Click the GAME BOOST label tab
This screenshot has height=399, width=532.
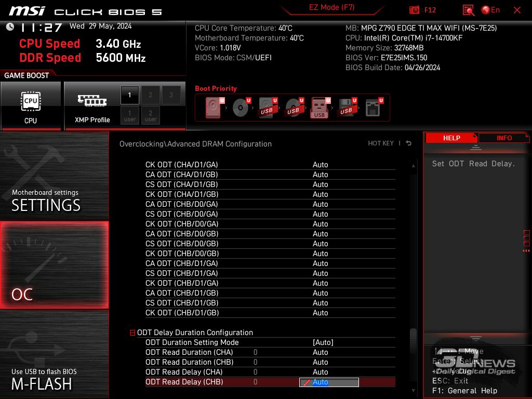coord(26,75)
